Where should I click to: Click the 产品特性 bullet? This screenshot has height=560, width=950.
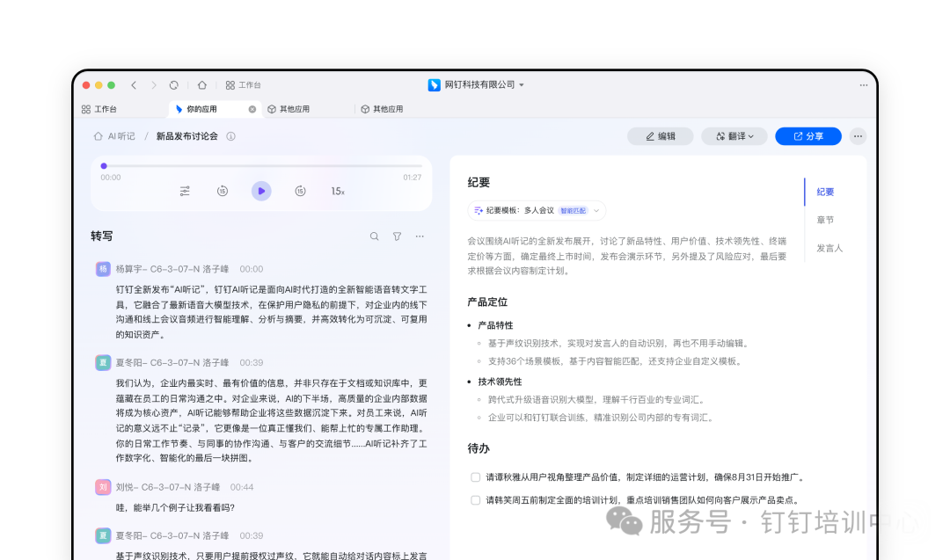coord(495,325)
